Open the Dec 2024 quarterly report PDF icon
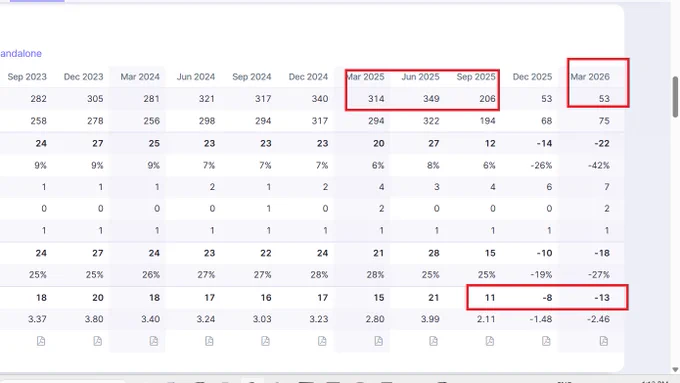The height and width of the screenshot is (383, 680). 322,341
